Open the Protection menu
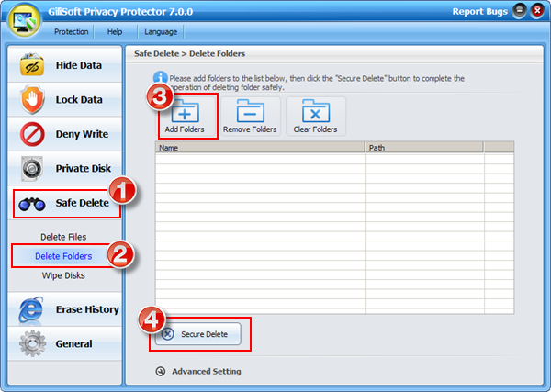 [71, 31]
